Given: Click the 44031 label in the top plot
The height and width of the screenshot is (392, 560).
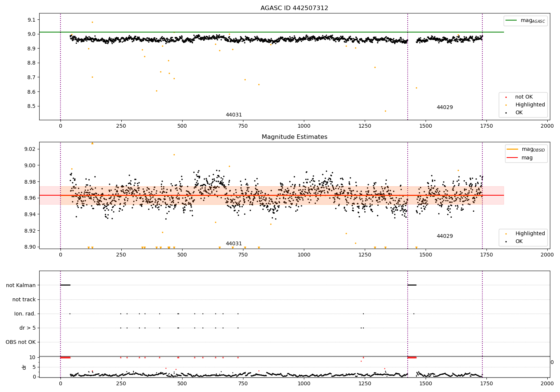Looking at the screenshot, I should pos(234,115).
